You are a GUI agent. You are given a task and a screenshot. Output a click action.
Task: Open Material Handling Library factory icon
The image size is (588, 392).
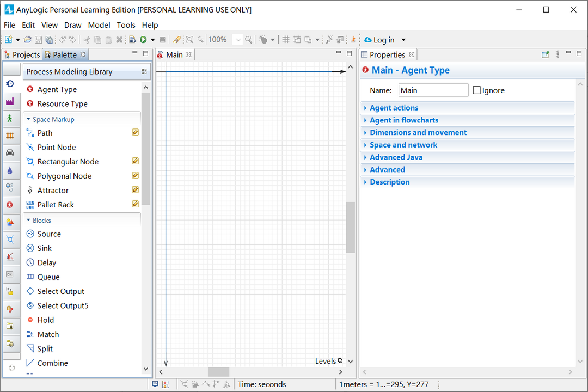pos(10,102)
